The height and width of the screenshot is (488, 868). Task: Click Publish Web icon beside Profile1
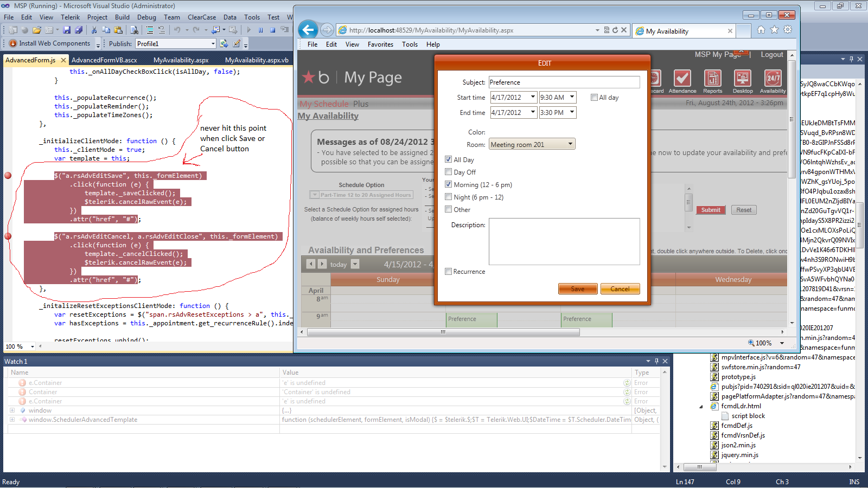(x=224, y=43)
